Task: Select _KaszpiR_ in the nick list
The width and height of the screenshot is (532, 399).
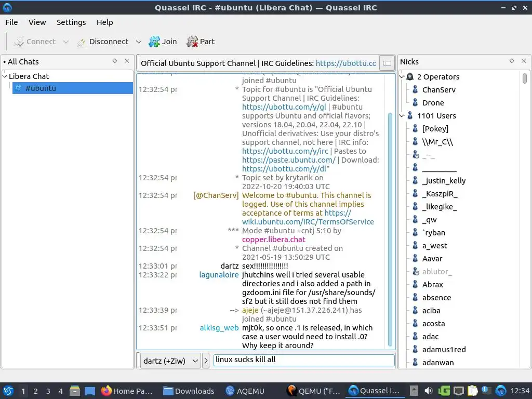Action: [x=440, y=194]
